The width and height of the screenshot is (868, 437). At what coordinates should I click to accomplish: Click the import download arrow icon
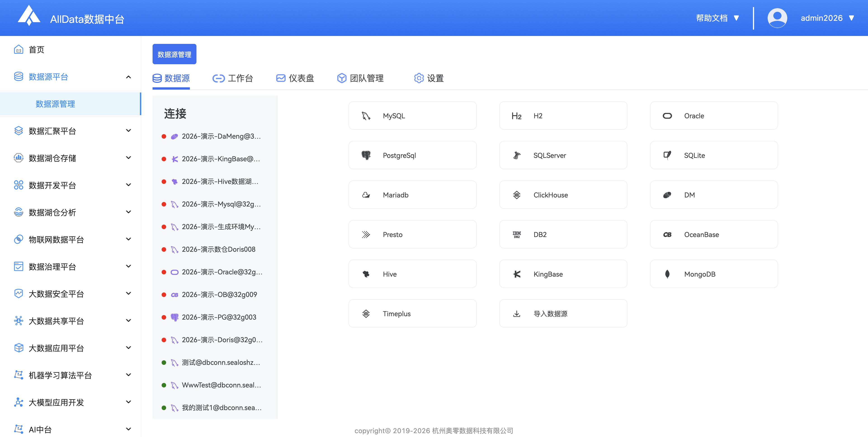click(x=517, y=313)
